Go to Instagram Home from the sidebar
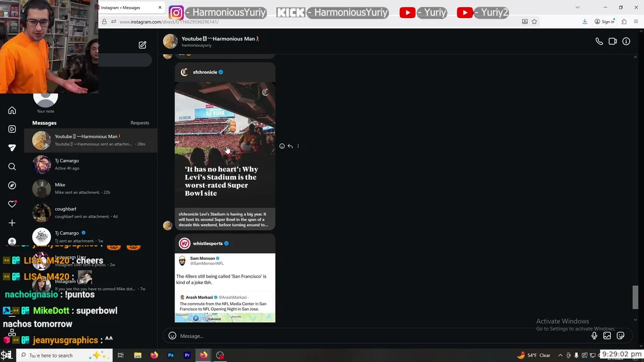The image size is (644, 362). pos(12,111)
